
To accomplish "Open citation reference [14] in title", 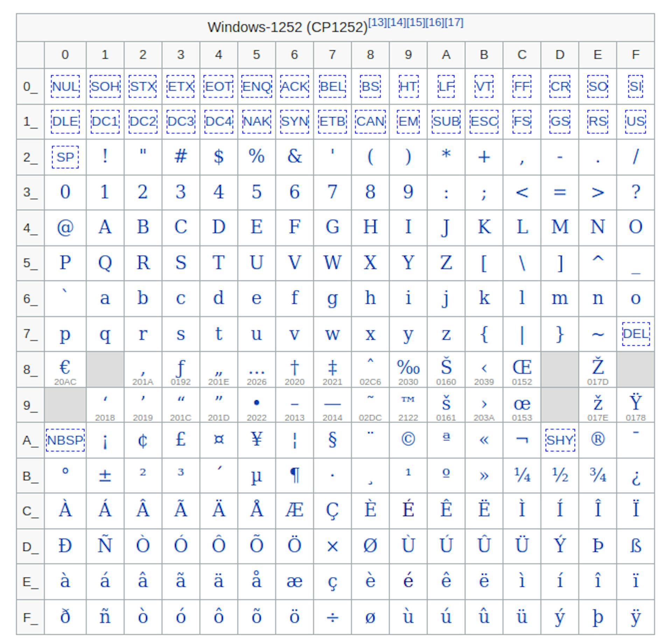I will click(x=397, y=22).
